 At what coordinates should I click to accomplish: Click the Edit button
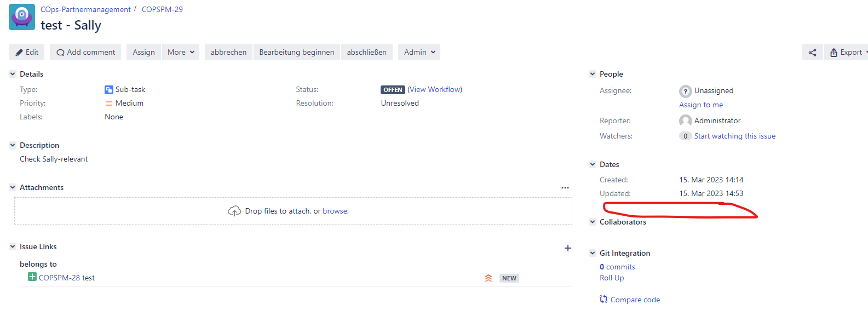click(27, 53)
